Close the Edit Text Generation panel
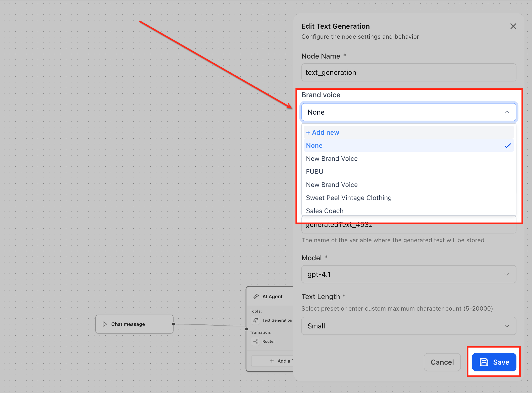 pos(513,26)
